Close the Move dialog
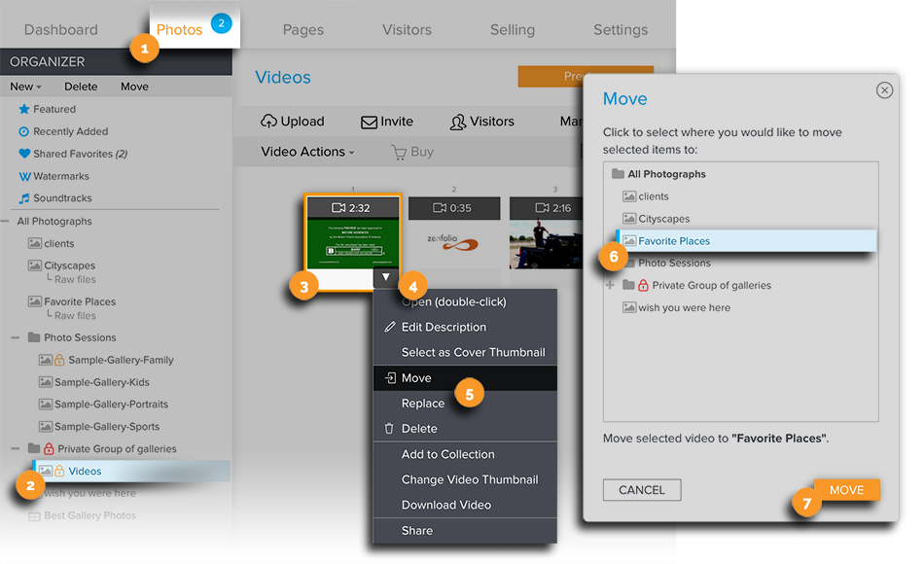Screen dimensions: 924x564 [x=884, y=90]
